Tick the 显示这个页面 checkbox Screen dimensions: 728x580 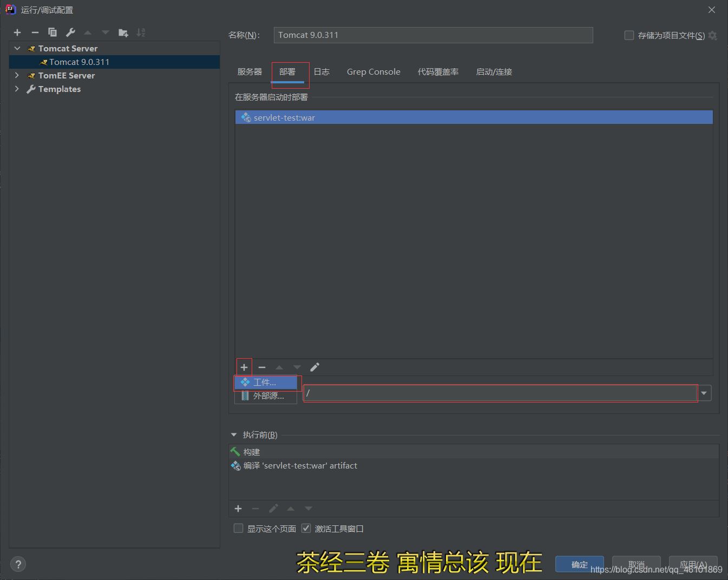tap(238, 528)
